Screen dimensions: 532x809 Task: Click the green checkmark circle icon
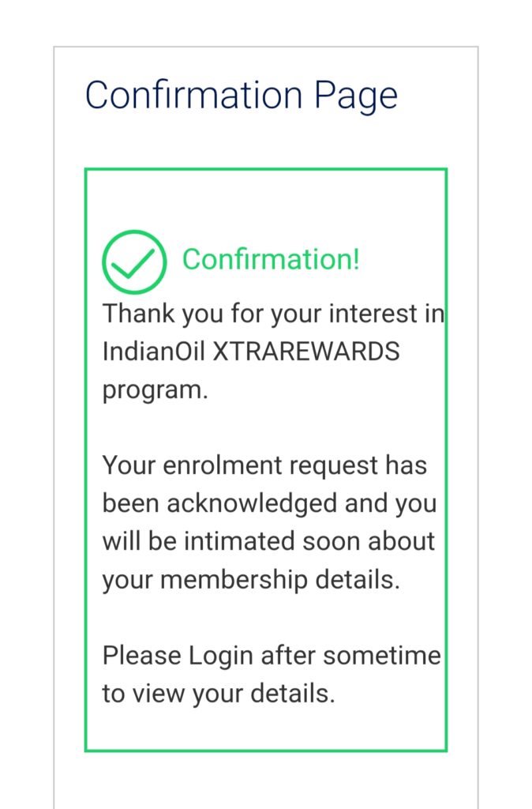point(134,262)
